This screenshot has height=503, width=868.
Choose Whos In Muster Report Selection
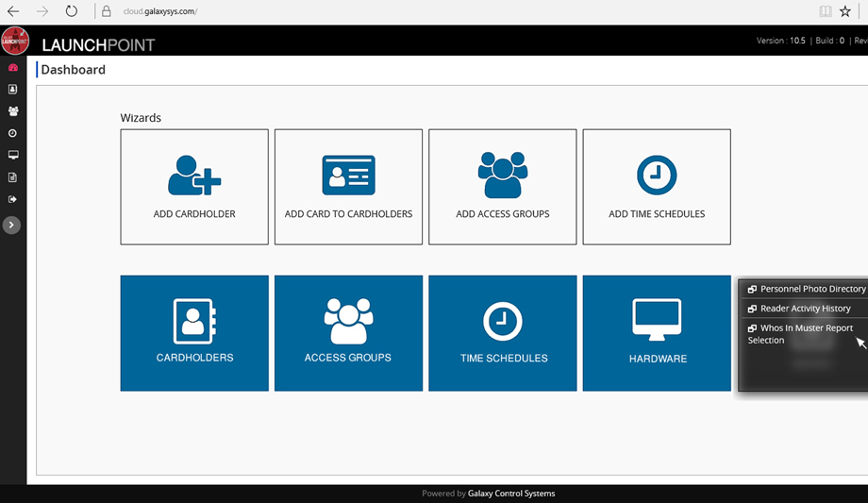800,334
